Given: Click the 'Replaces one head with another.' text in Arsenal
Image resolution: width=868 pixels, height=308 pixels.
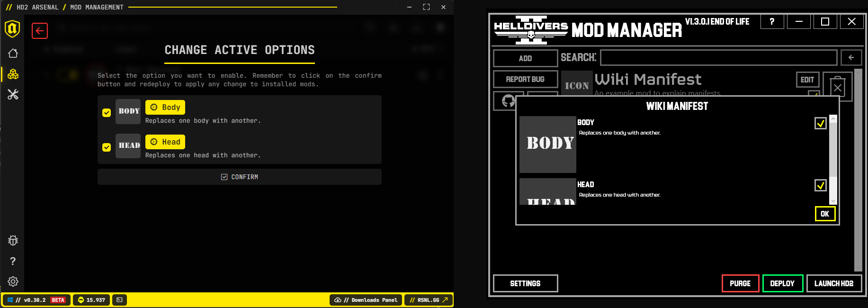Looking at the screenshot, I should point(203,155).
